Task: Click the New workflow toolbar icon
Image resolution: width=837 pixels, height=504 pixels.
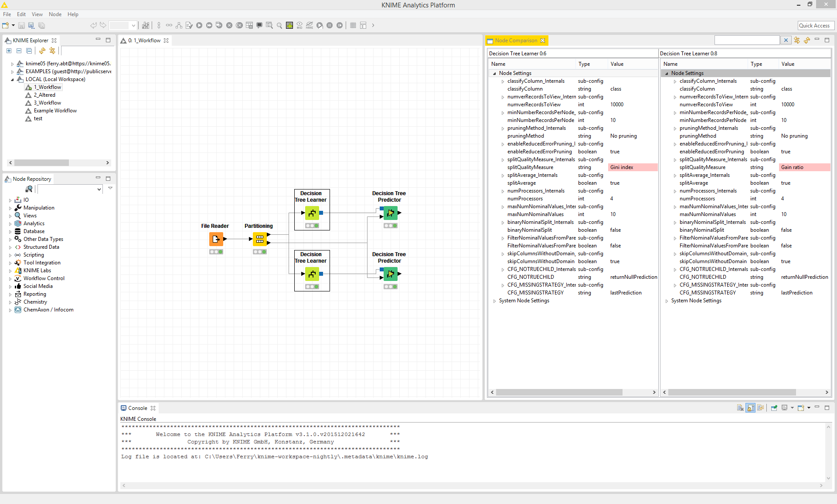Action: point(5,25)
